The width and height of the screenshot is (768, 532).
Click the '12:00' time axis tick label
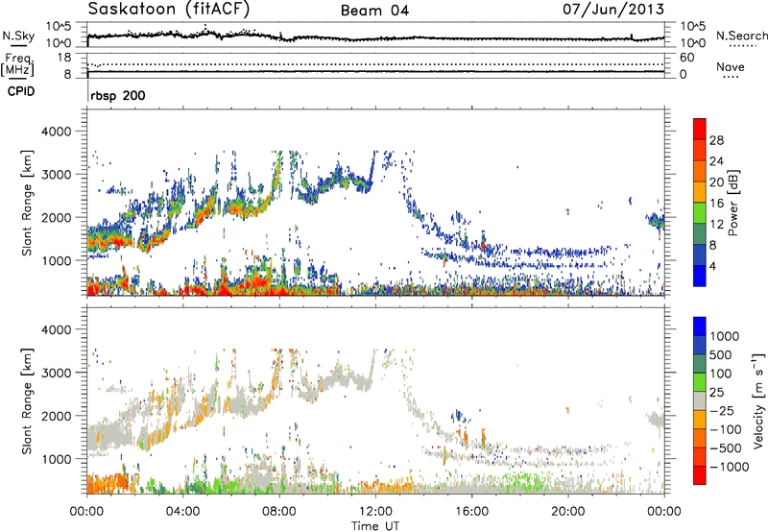[x=375, y=512]
